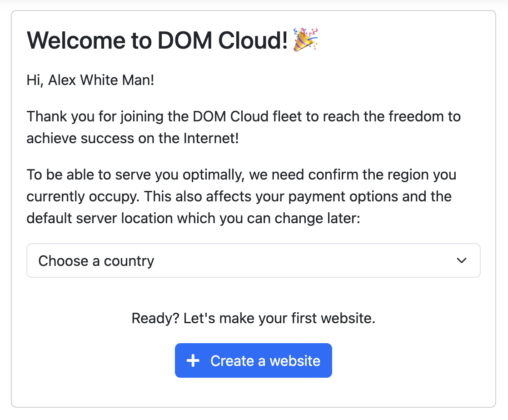
Task: Click the "default server location" line
Action: 193,218
